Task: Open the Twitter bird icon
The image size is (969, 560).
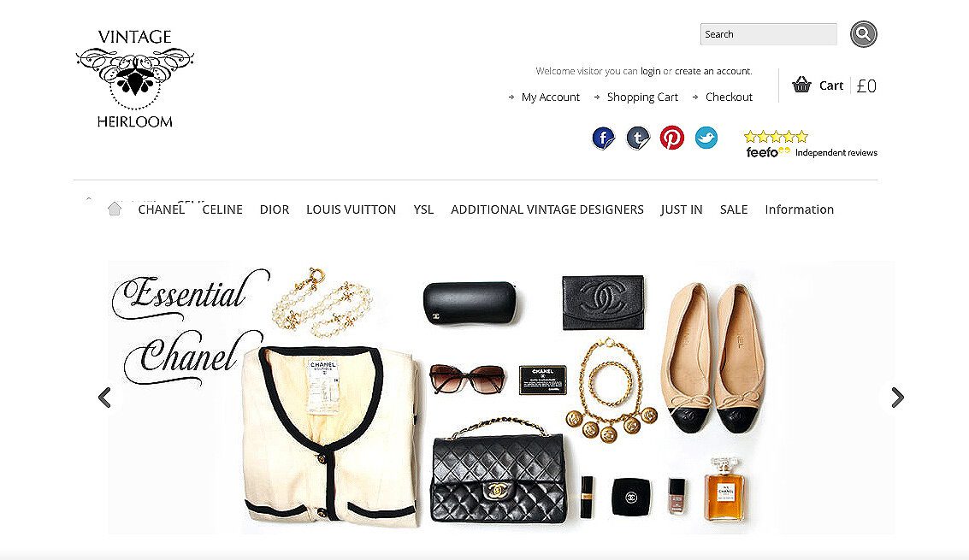Action: point(706,138)
